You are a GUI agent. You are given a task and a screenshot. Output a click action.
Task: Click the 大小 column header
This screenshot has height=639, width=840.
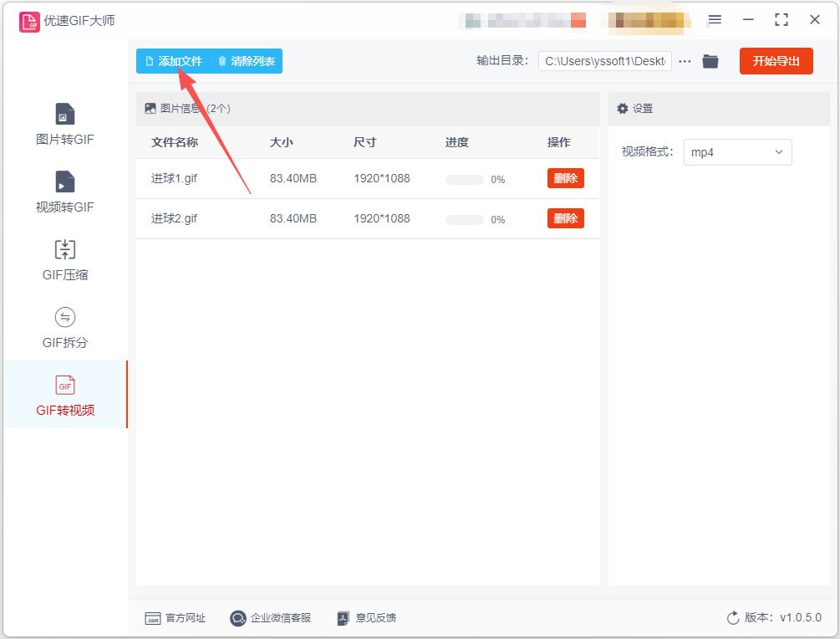click(x=281, y=142)
